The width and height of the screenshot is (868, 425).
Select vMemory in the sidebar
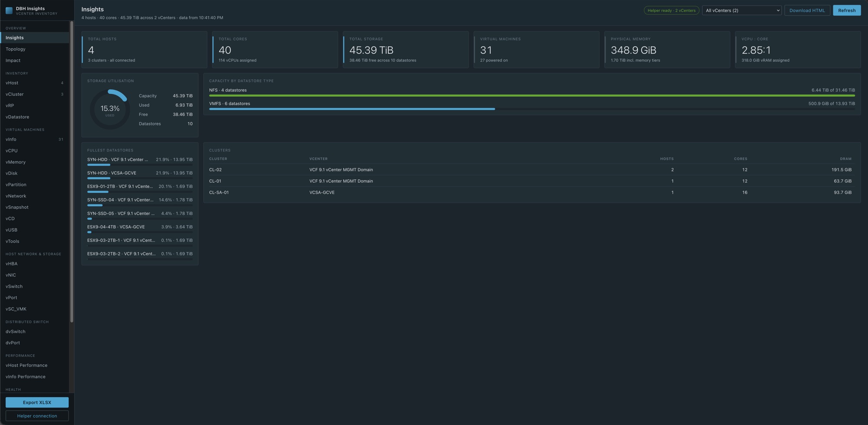(x=35, y=162)
